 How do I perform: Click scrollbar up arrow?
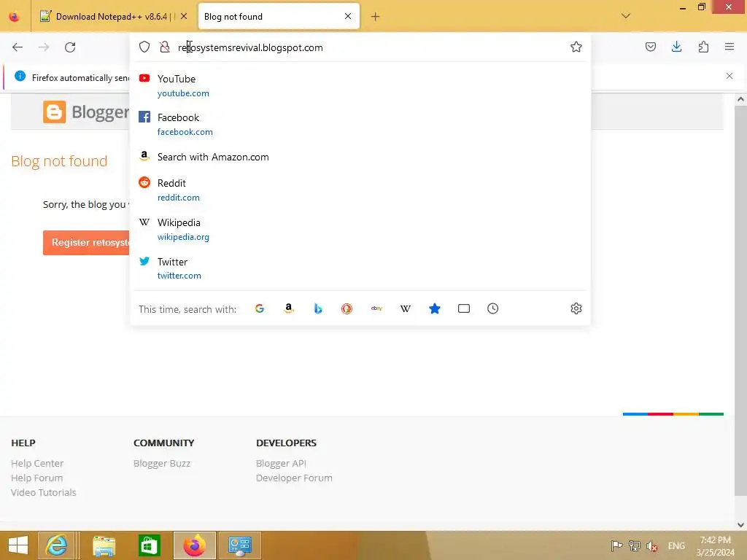pyautogui.click(x=740, y=99)
